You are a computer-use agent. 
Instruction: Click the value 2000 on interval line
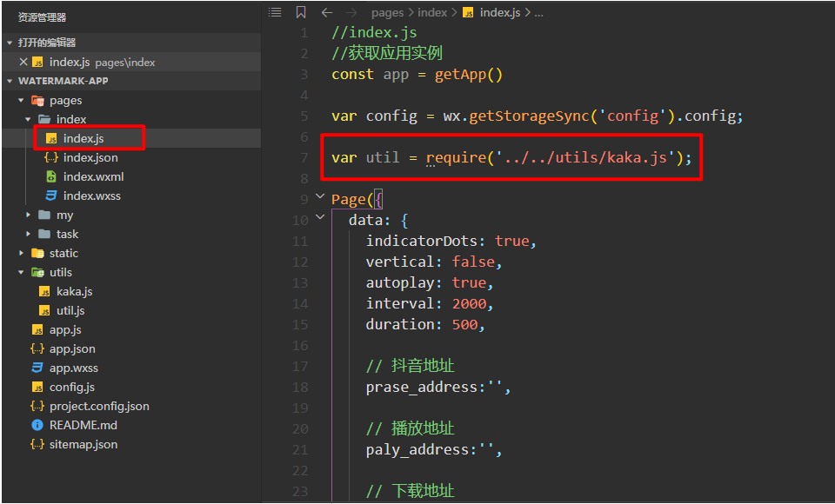[469, 304]
